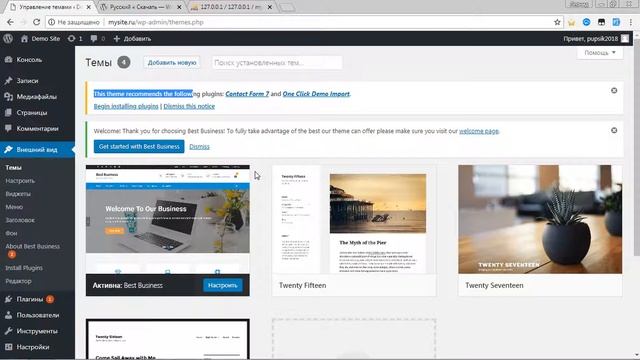
Task: Click Dismiss link in welcome notice
Action: click(199, 147)
